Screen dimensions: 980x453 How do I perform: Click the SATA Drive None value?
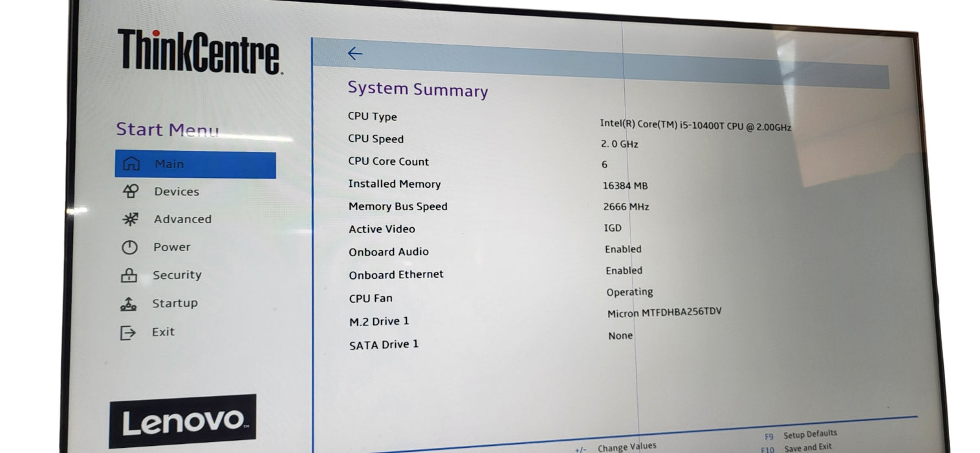[620, 336]
